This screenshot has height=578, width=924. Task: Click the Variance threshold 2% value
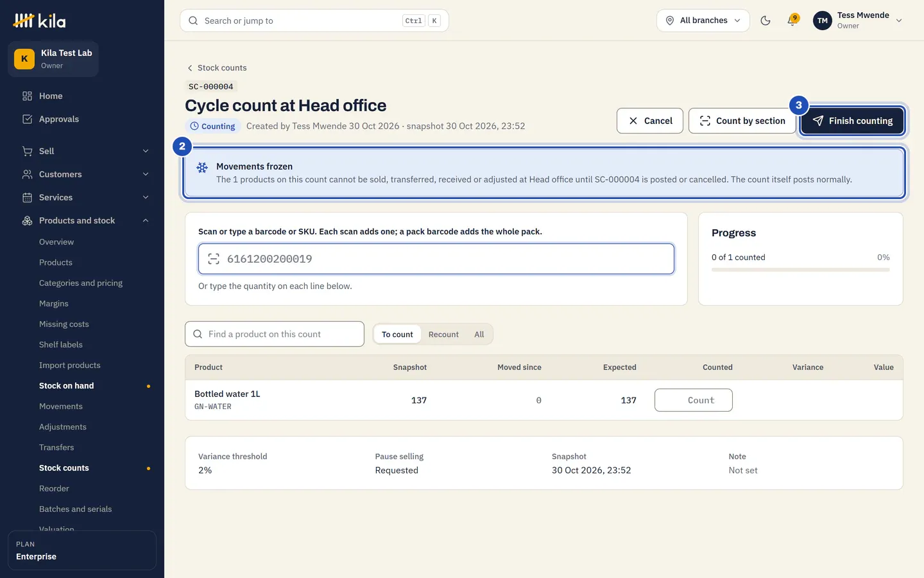click(x=205, y=470)
